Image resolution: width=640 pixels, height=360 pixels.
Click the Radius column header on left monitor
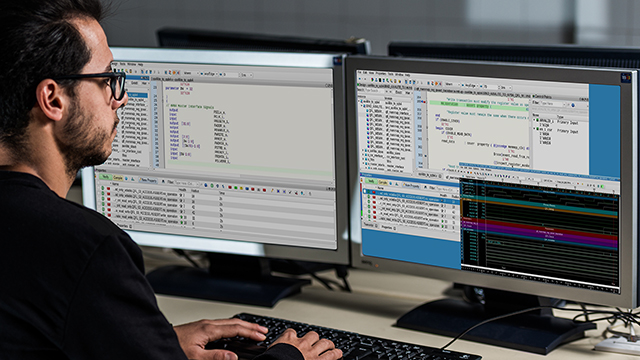[x=195, y=191]
